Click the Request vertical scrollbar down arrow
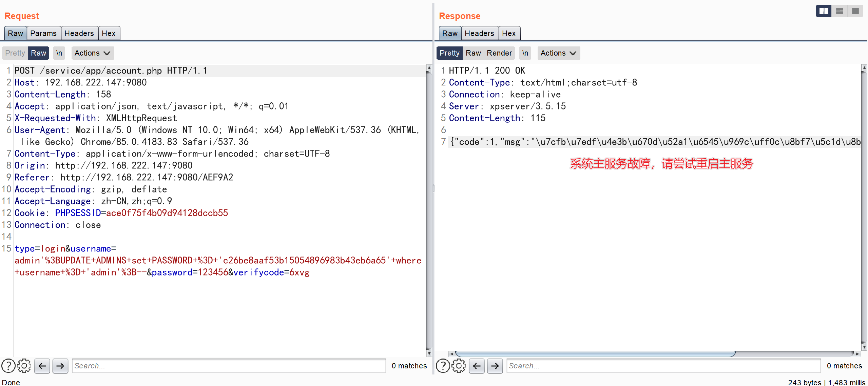Viewport: 868px width, 386px height. pyautogui.click(x=429, y=353)
